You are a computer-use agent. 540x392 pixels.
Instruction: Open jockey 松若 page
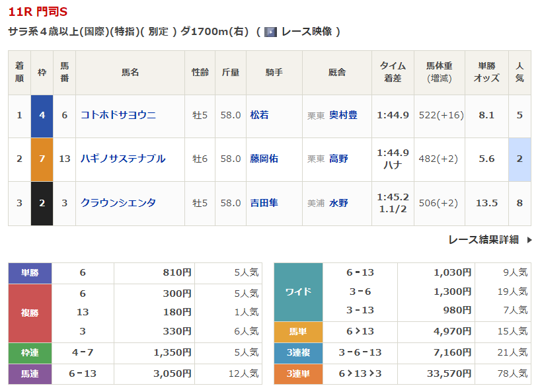pyautogui.click(x=259, y=115)
